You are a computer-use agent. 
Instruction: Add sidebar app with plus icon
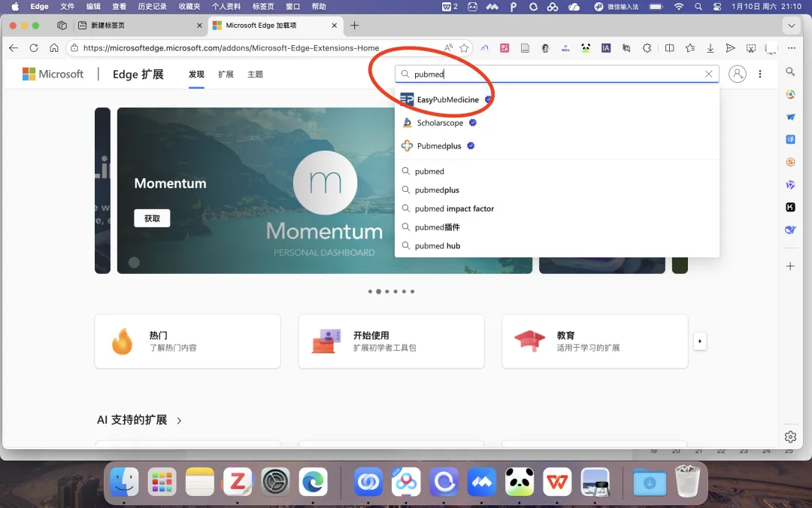tap(790, 266)
